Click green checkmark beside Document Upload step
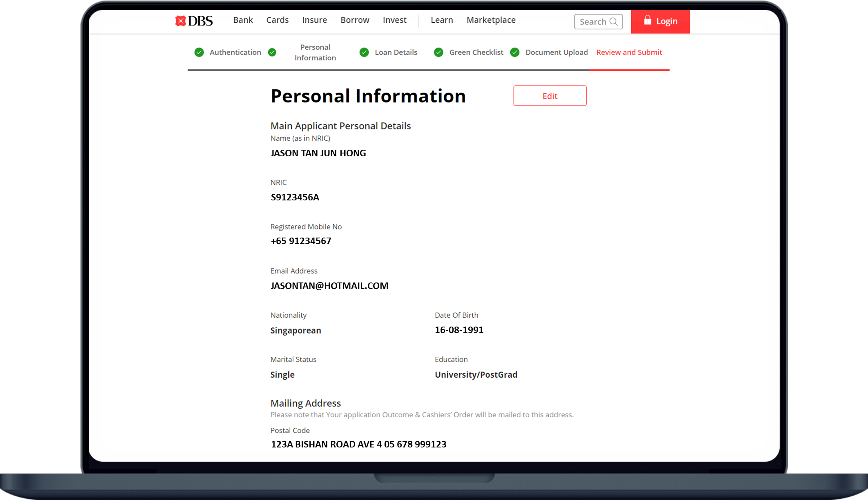This screenshot has width=868, height=500. coord(515,52)
